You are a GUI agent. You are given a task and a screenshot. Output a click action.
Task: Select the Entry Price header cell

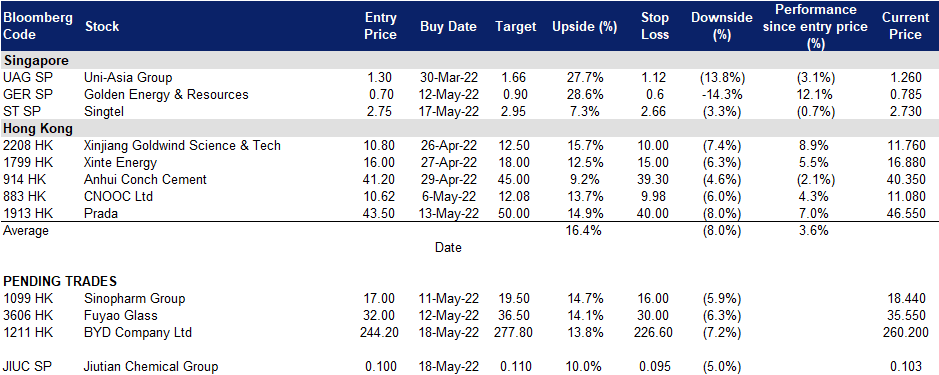[381, 26]
